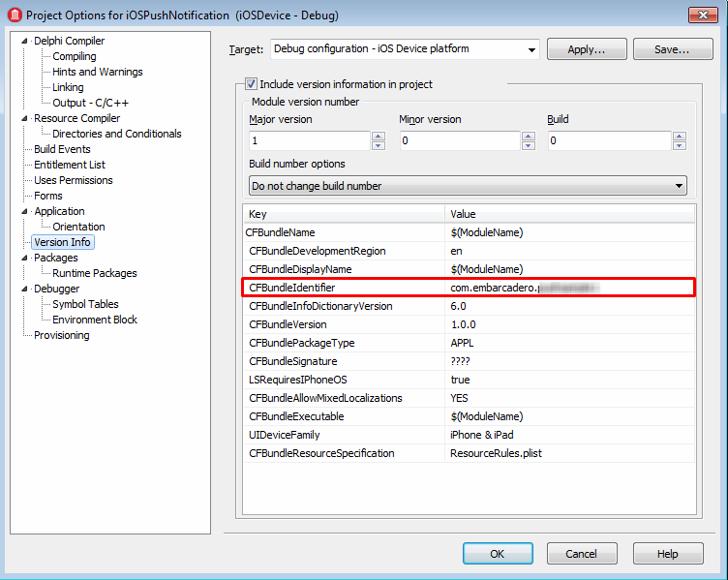Select CFBundleExecutable key cell
The width and height of the screenshot is (728, 580).
coord(344,416)
